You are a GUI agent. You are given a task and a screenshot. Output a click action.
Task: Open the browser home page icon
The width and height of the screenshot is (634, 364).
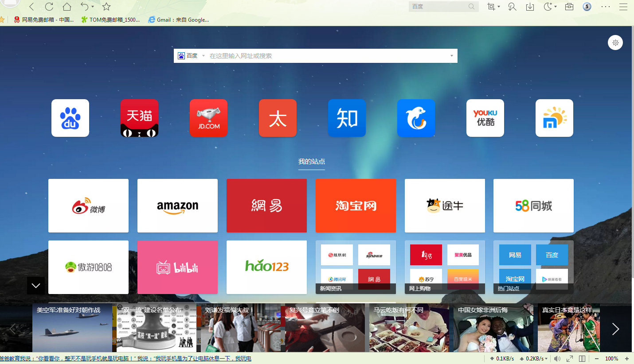click(67, 7)
